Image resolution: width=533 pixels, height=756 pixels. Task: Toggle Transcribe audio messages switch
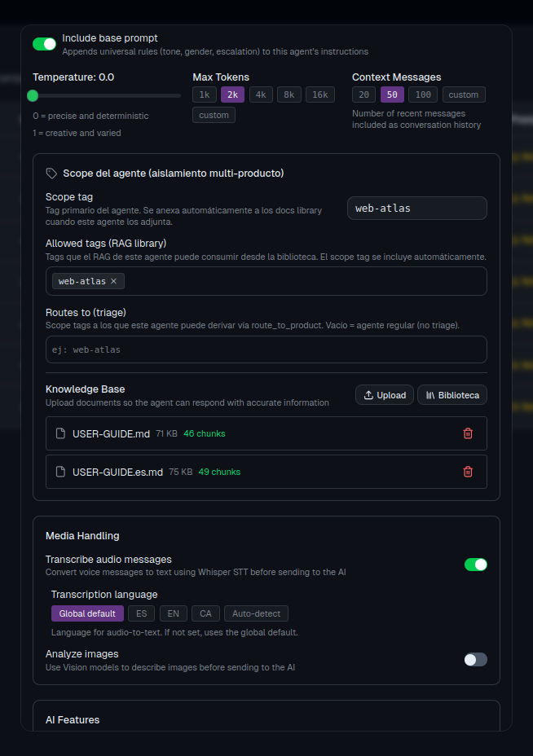(476, 565)
